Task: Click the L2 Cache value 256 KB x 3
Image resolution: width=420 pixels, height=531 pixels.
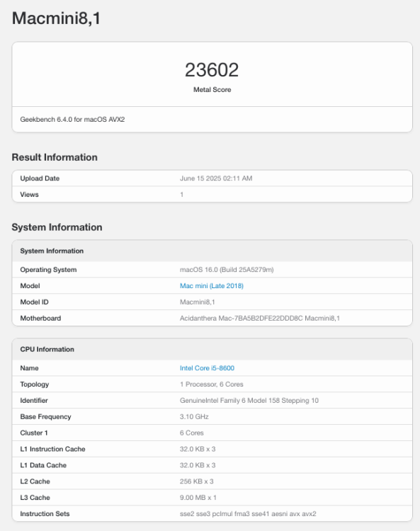Action: [196, 481]
